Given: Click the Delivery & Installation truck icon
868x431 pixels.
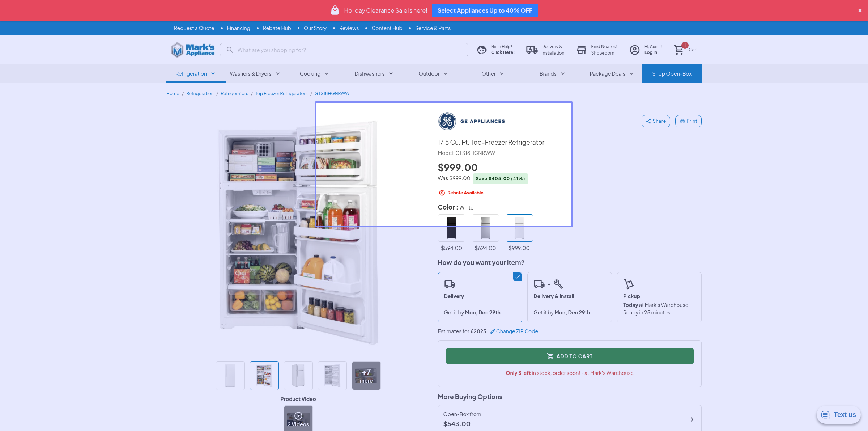Looking at the screenshot, I should click(x=532, y=50).
